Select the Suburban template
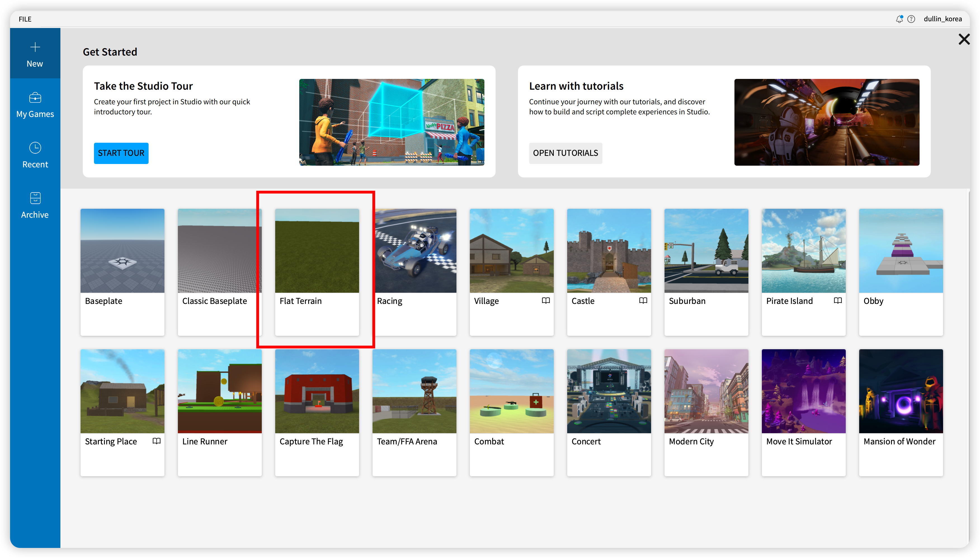 pos(706,272)
